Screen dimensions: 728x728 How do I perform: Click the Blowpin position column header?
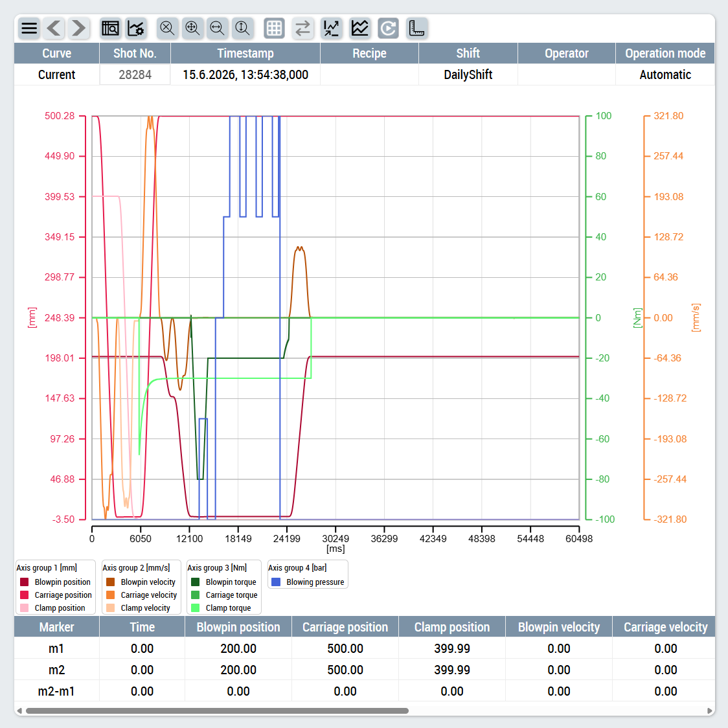(x=238, y=627)
